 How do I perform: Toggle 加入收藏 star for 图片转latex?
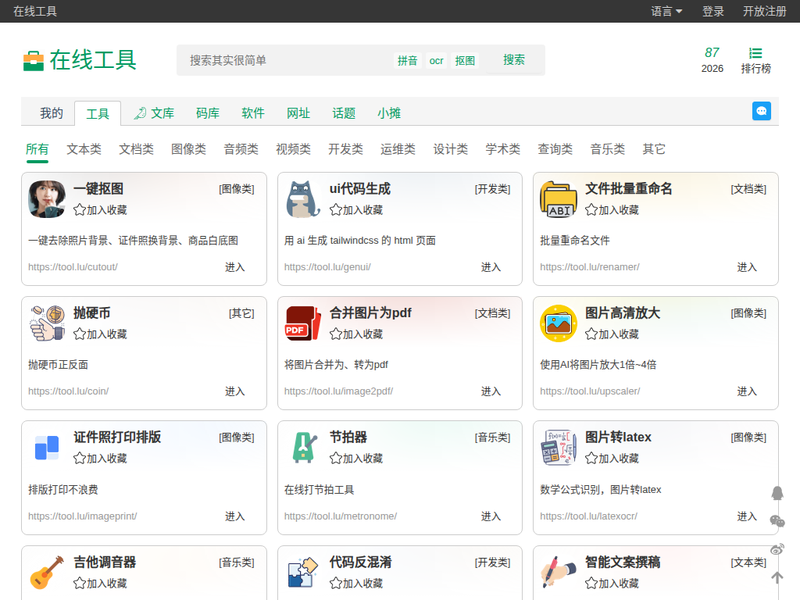[x=591, y=458]
